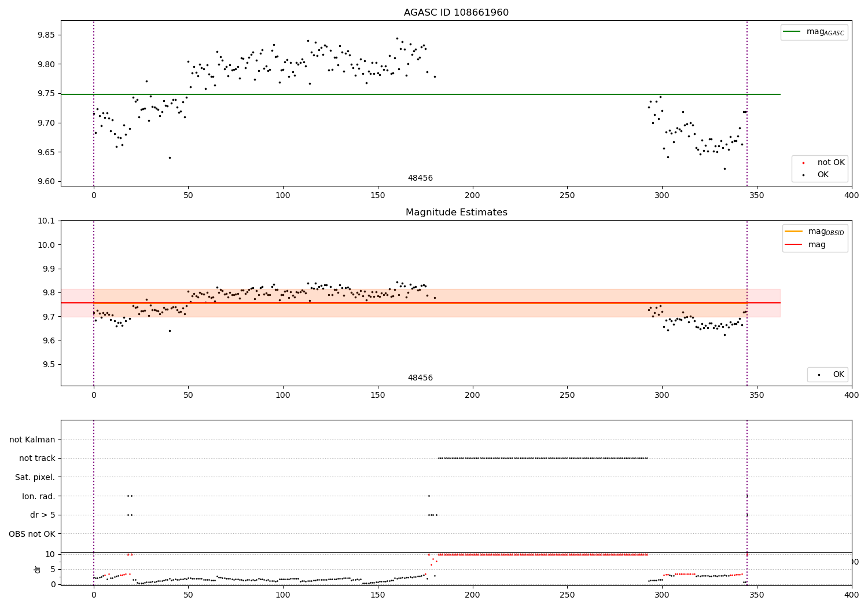This screenshot has height=608, width=868.
Task: Click the 200 x-tick under the bottom plot
Action: click(x=472, y=595)
